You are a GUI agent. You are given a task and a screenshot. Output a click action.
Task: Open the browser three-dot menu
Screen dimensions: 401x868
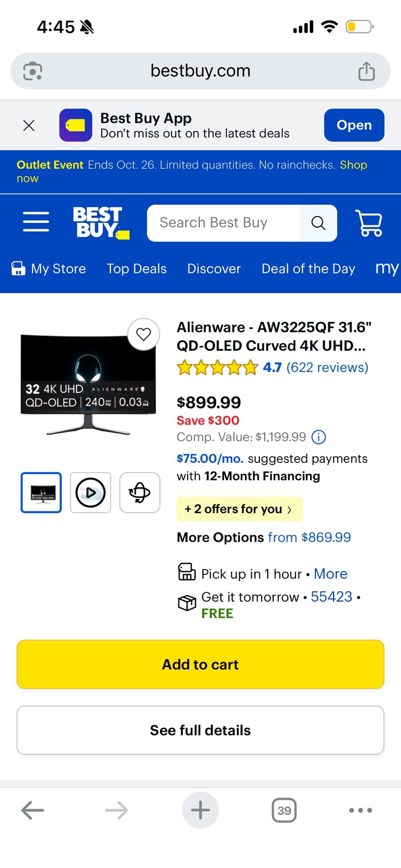(360, 810)
